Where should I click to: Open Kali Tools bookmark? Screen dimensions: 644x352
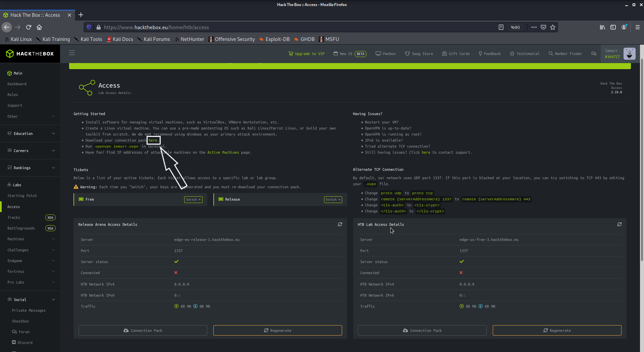[88, 39]
